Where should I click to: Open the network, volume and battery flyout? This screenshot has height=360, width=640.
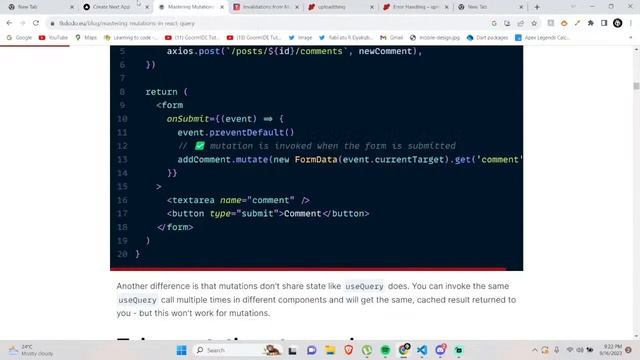click(x=580, y=350)
